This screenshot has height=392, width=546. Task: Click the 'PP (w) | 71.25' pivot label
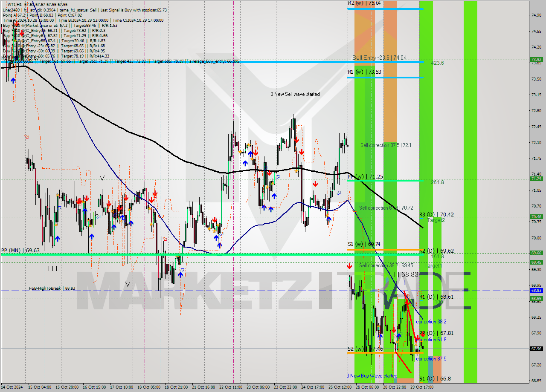365,176
